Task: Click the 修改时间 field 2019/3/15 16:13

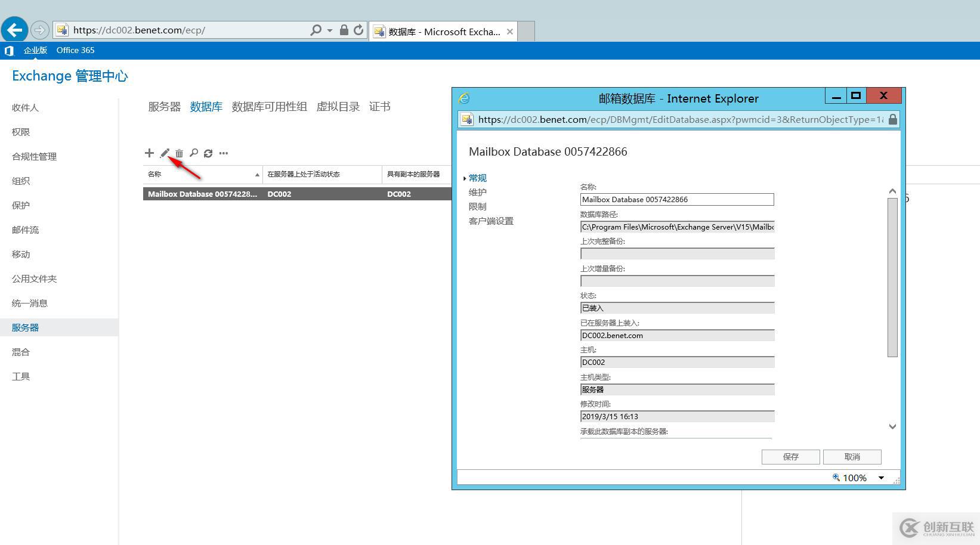Action: [677, 416]
